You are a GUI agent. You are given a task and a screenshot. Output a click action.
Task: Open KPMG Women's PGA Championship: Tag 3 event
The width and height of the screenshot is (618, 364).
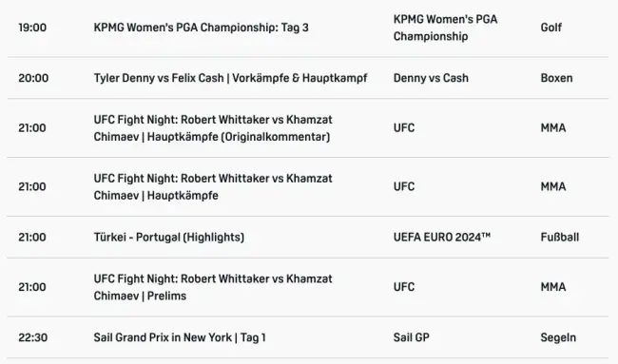pyautogui.click(x=201, y=28)
